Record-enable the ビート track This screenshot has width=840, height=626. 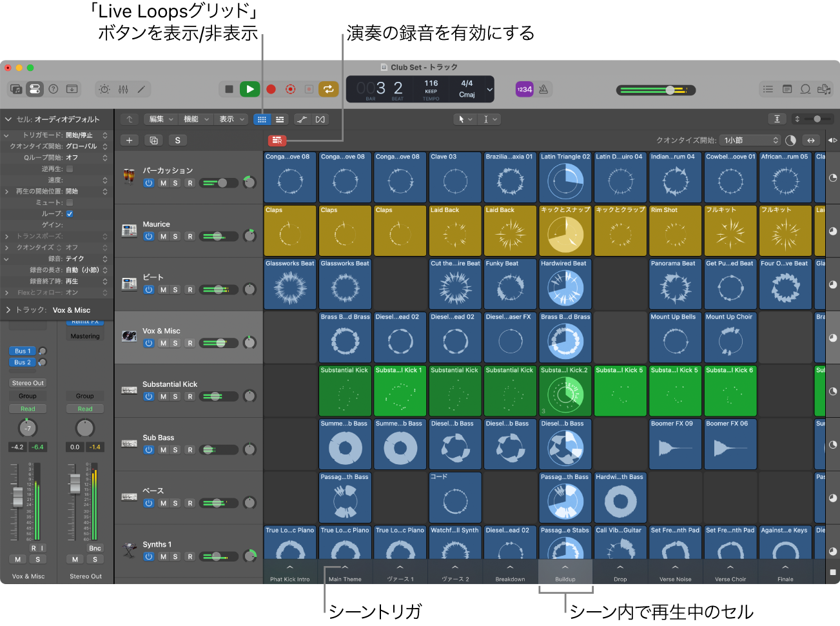[x=190, y=289]
